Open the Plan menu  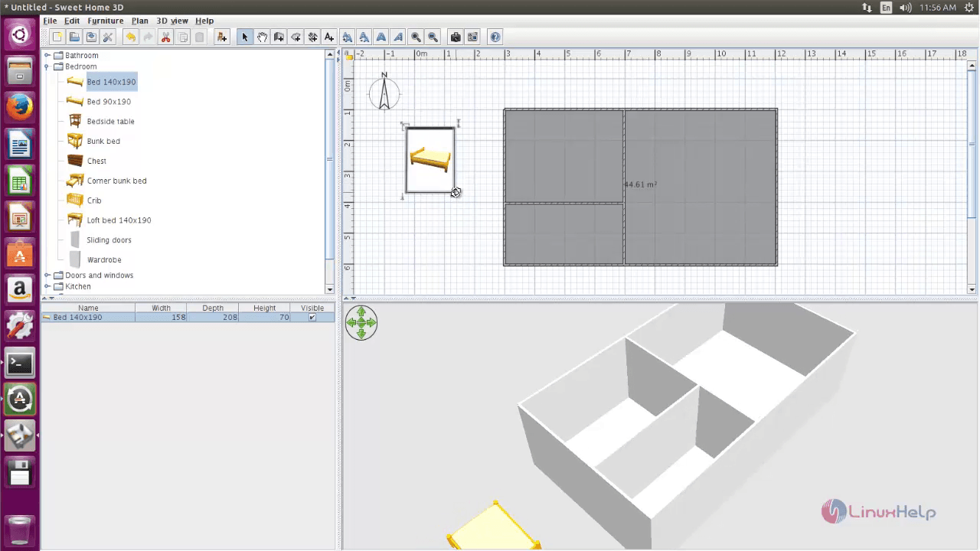click(140, 21)
